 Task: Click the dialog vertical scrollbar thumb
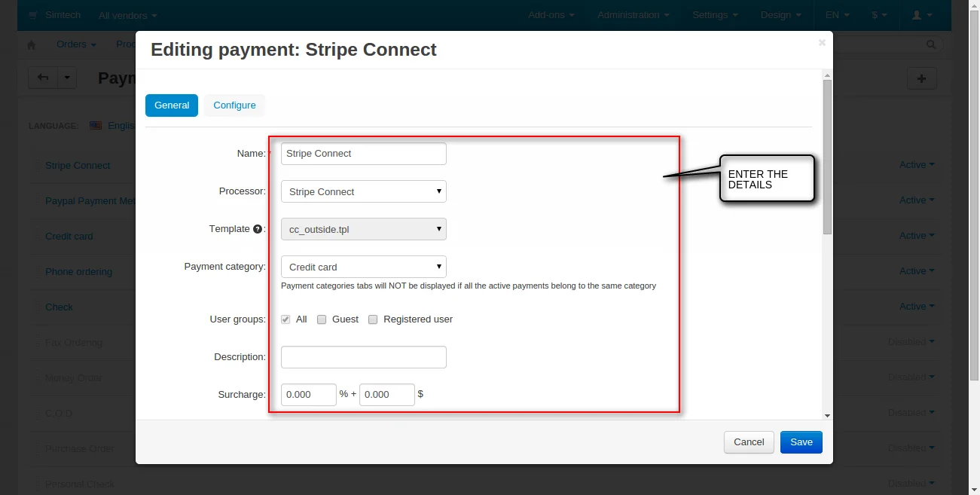pos(827,157)
